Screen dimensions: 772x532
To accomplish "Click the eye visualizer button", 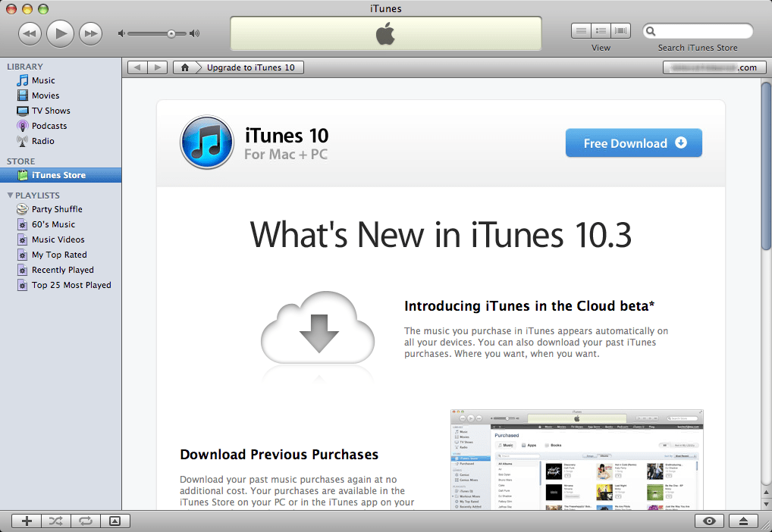I will pos(710,521).
